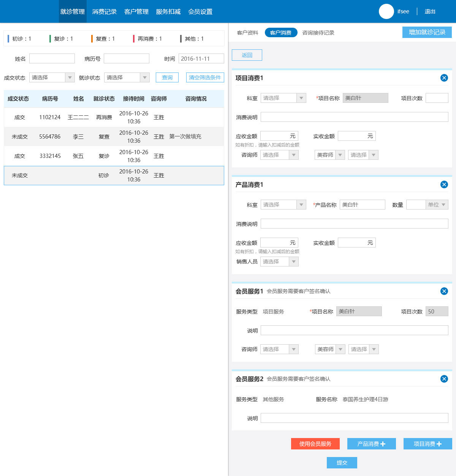Click the 复诊 : 1 status counter
Viewport: 456px width, 476px height.
62,39
